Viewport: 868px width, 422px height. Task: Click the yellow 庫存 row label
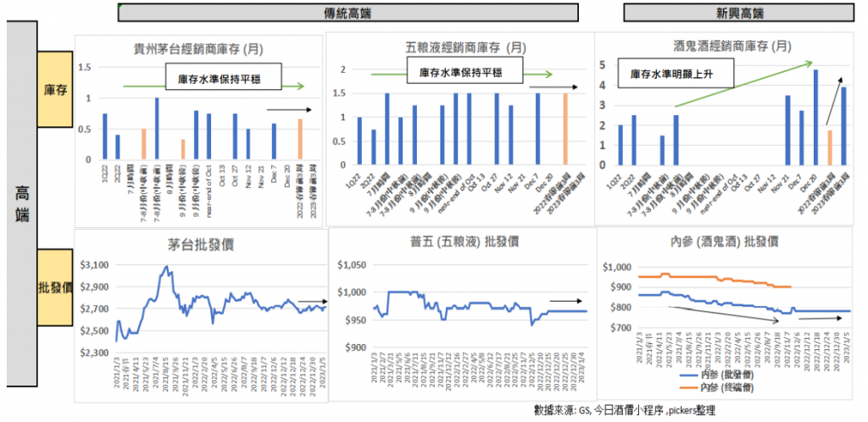tap(55, 90)
